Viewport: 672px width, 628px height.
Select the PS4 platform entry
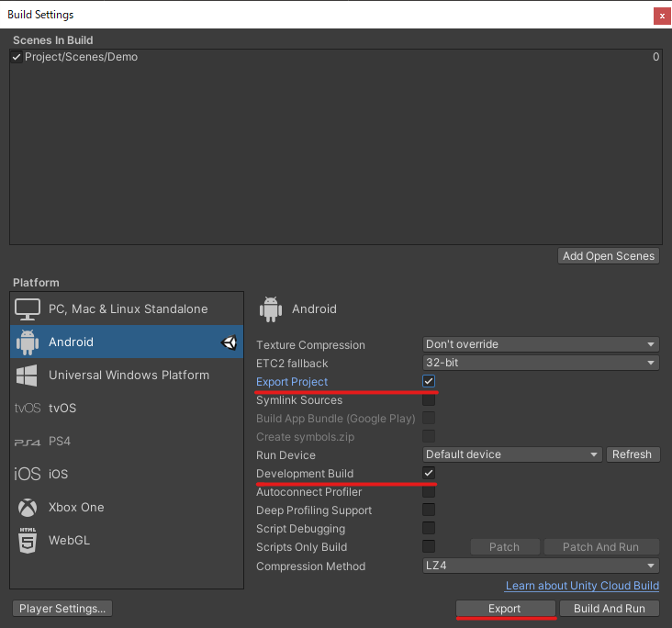click(127, 441)
